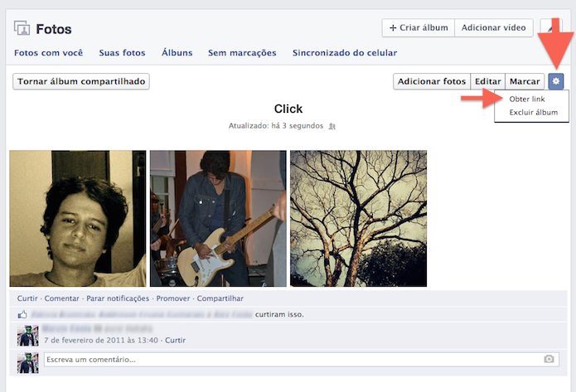Click the camera icon in comment box
The height and width of the screenshot is (392, 576).
pyautogui.click(x=549, y=359)
